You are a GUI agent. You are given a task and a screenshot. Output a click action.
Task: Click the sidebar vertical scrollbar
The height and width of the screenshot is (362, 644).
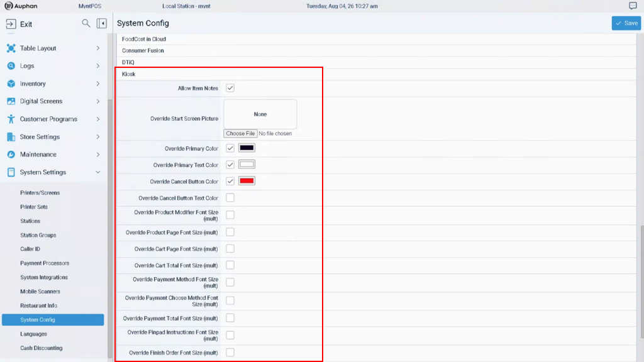[x=109, y=228]
